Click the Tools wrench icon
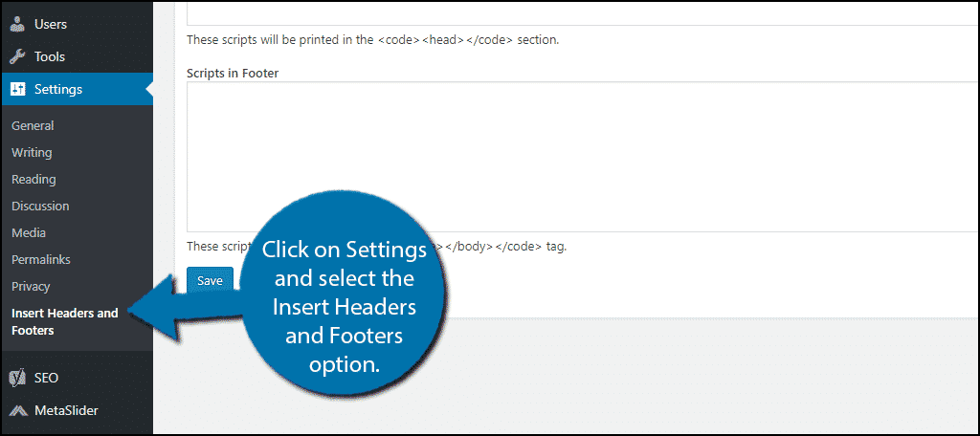This screenshot has width=980, height=436. [x=17, y=56]
